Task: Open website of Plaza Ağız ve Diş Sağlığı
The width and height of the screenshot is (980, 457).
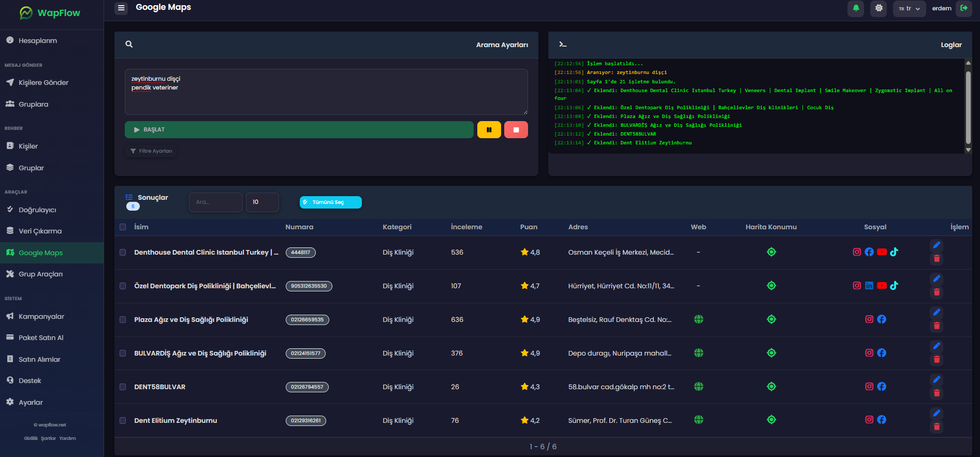Action: (699, 319)
